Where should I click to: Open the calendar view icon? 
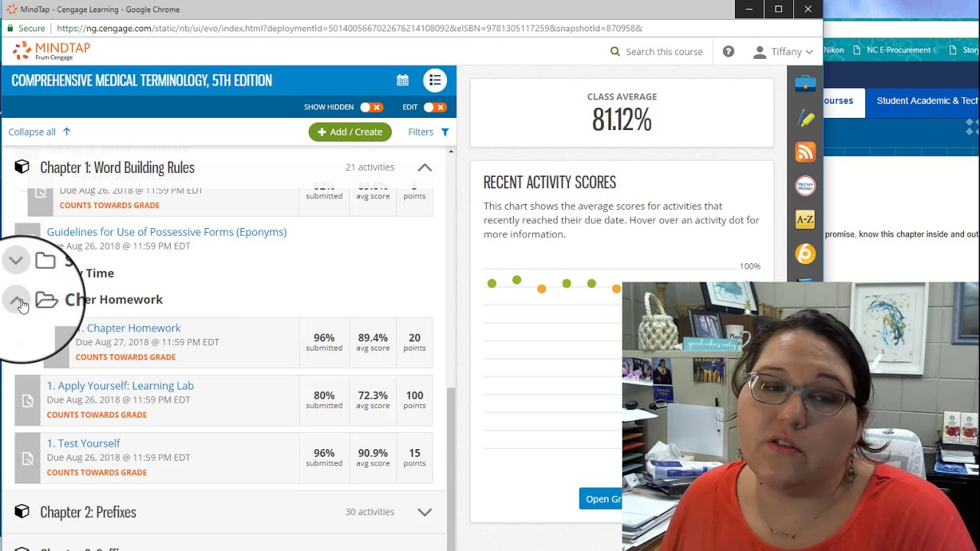pyautogui.click(x=403, y=80)
